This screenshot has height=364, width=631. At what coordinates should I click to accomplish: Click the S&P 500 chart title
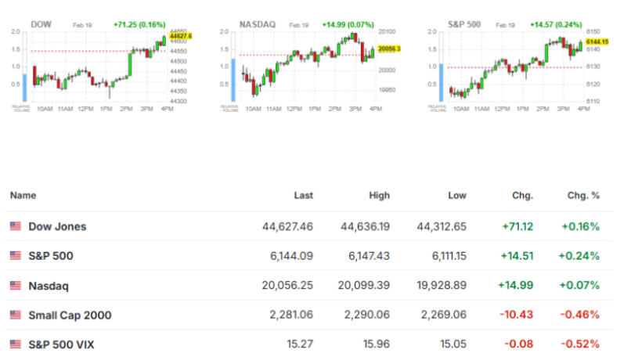(x=464, y=24)
